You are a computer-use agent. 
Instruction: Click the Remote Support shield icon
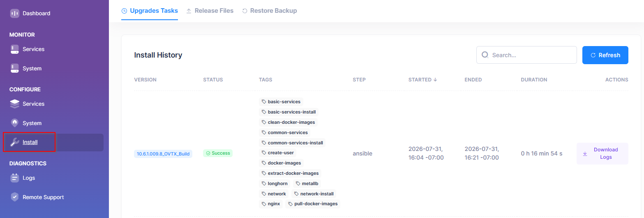(15, 197)
